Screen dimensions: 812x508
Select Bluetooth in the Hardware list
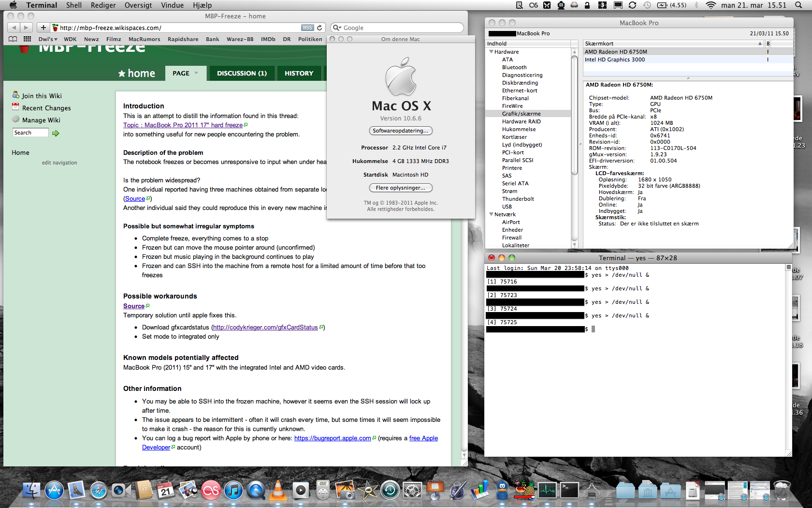(514, 67)
